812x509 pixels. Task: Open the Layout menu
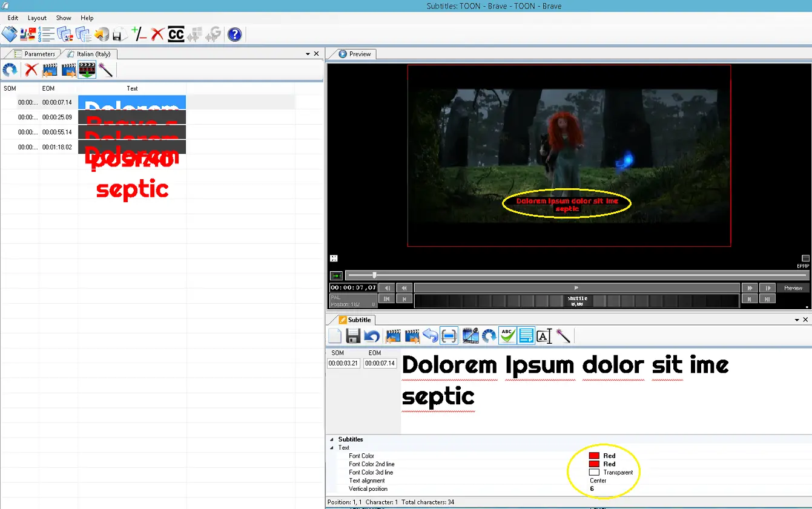click(37, 18)
